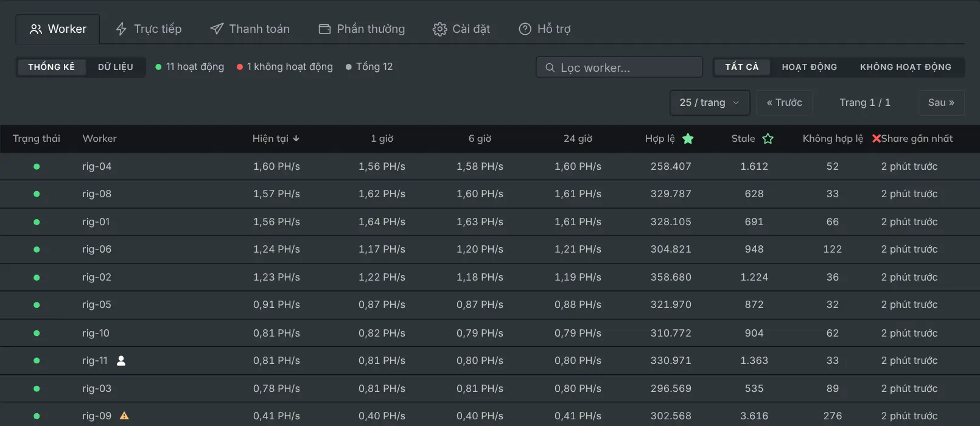Screen dimensions: 980x426
Task: Click the « Trước previous page button
Action: [x=785, y=103]
